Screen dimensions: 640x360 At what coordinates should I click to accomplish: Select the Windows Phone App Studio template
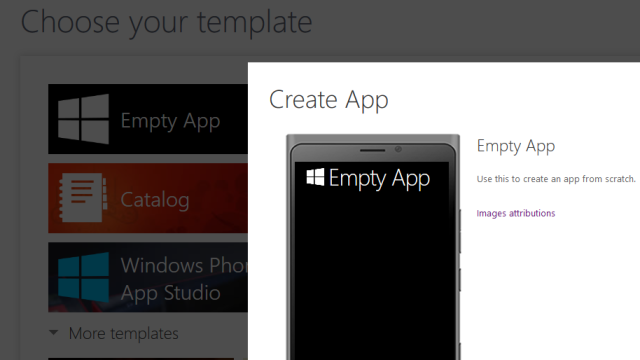coord(148,277)
